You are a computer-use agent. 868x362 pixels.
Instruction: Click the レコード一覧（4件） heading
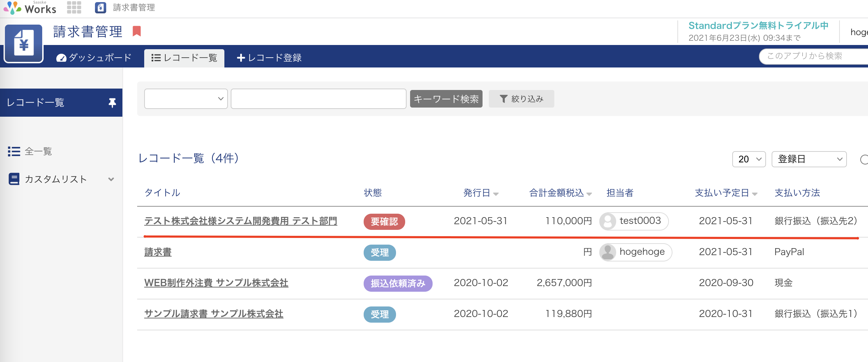(x=189, y=158)
